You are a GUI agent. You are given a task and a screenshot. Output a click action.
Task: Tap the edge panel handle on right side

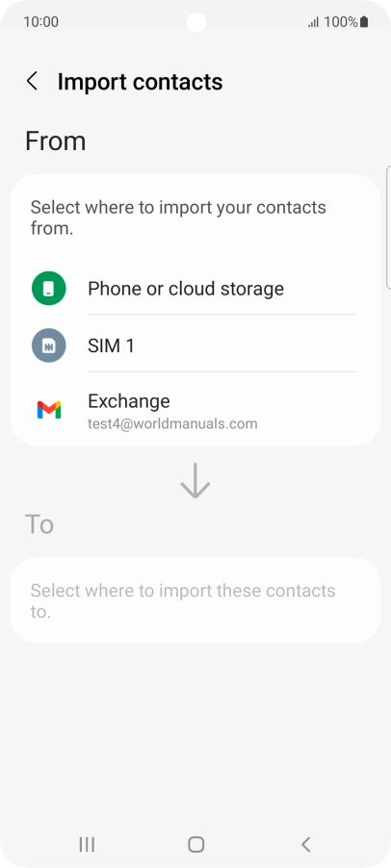pyautogui.click(x=388, y=227)
